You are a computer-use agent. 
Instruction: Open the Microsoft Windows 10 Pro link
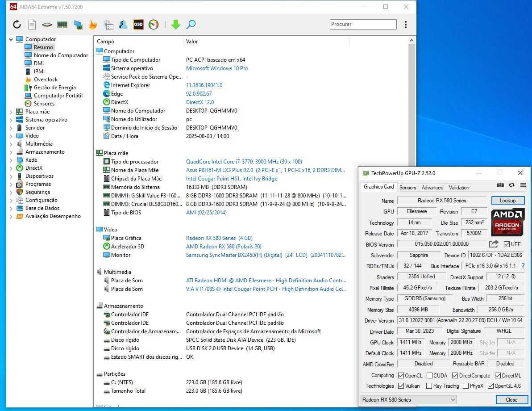(217, 68)
